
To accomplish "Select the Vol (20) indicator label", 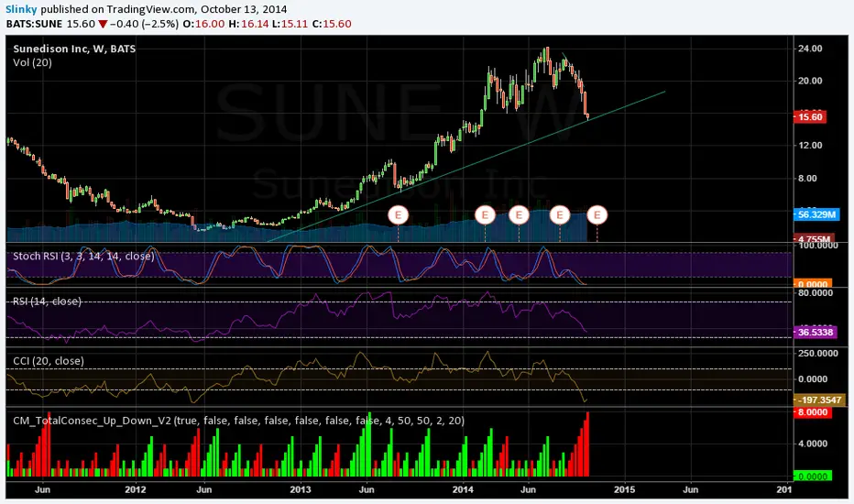I will 32,62.
